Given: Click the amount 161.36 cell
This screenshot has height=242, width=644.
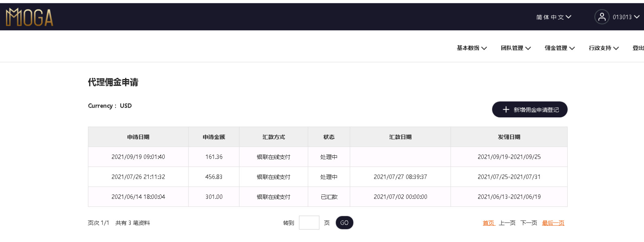Looking at the screenshot, I should click(214, 157).
